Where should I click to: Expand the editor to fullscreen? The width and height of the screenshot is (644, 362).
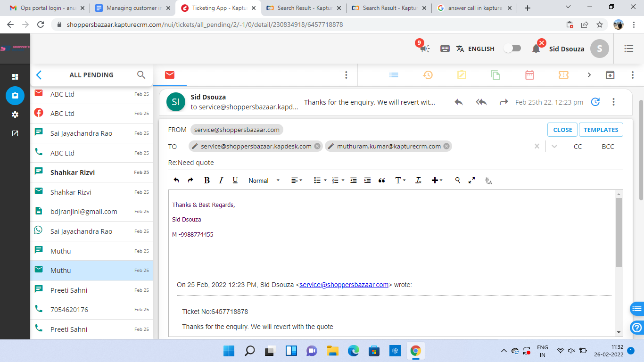pyautogui.click(x=471, y=180)
